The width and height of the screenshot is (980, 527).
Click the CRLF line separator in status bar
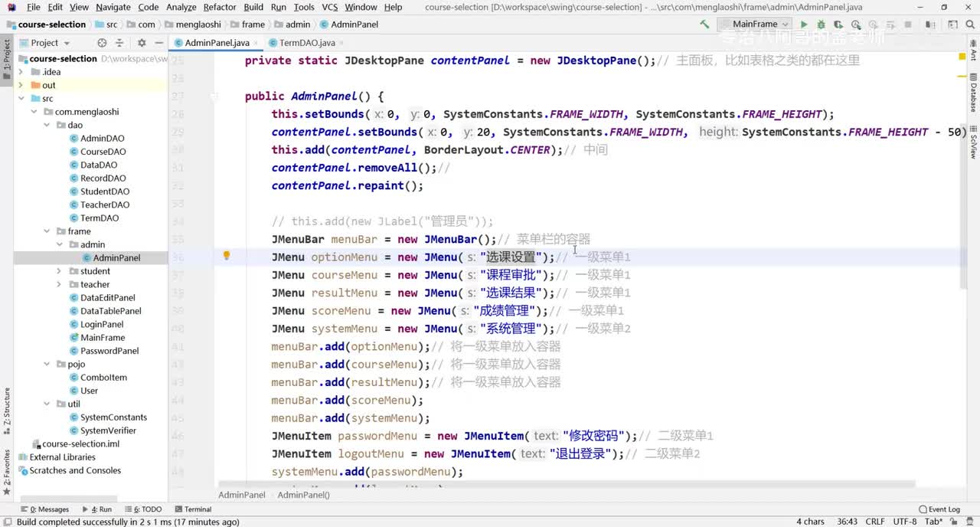[875, 522]
